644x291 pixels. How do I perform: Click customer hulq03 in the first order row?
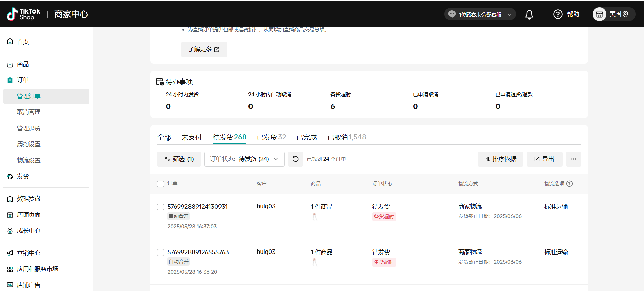click(266, 206)
